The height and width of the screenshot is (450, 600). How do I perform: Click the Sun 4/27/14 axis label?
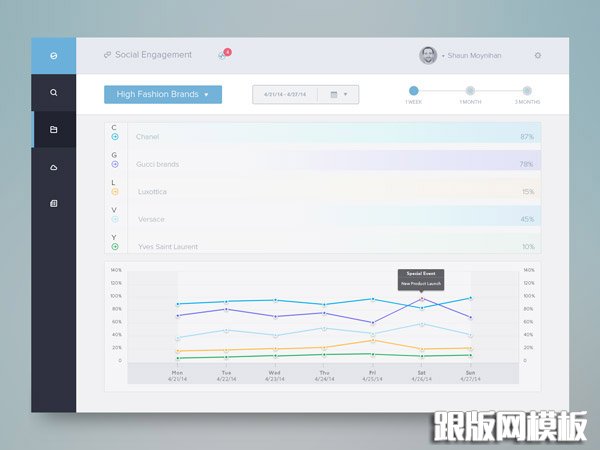pos(470,376)
